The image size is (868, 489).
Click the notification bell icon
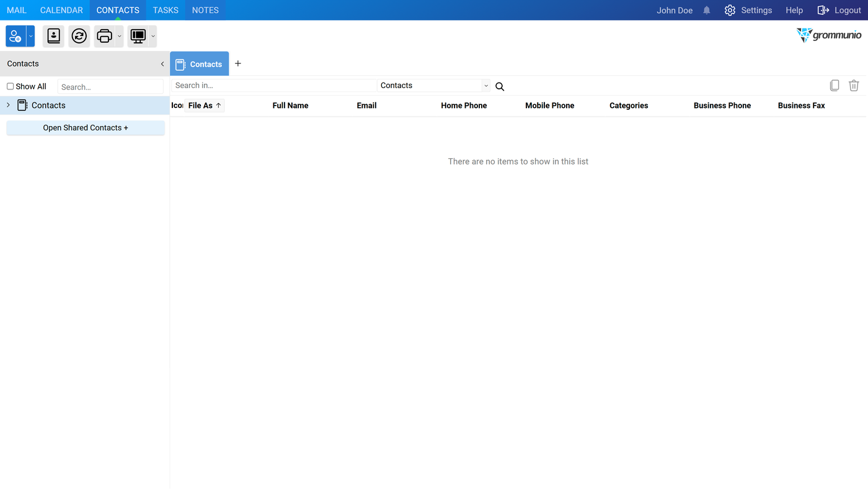click(707, 11)
